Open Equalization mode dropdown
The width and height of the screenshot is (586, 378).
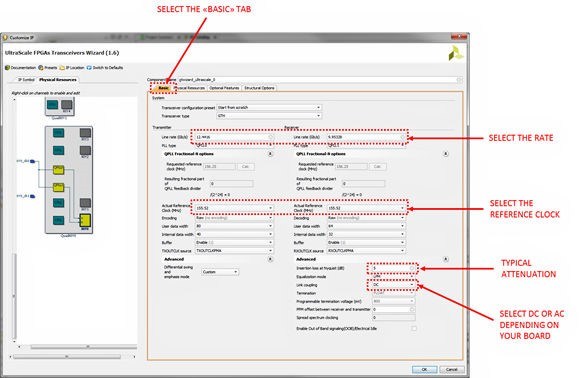(x=394, y=277)
